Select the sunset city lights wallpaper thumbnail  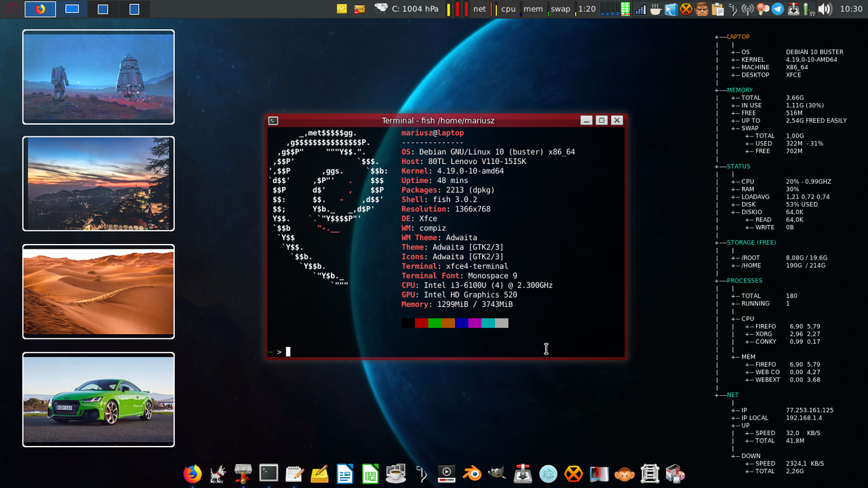tap(98, 184)
